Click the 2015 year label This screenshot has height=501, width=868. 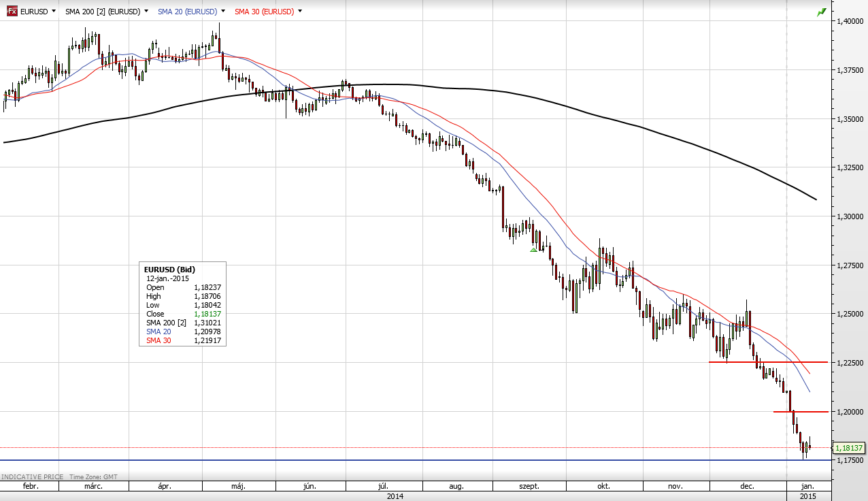(x=809, y=496)
